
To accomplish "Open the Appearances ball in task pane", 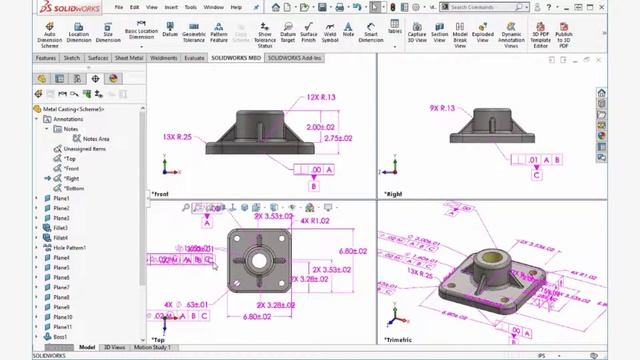I will pyautogui.click(x=601, y=136).
